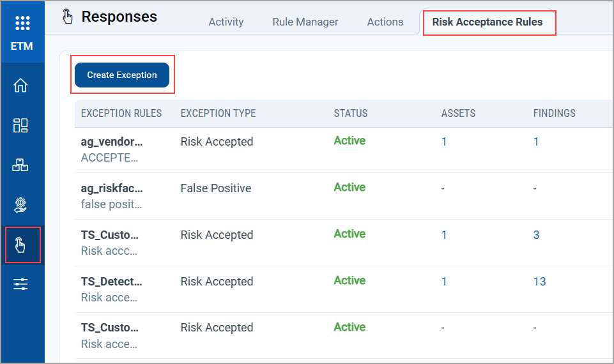
Task: Go to Home in the sidebar
Action: coord(20,86)
